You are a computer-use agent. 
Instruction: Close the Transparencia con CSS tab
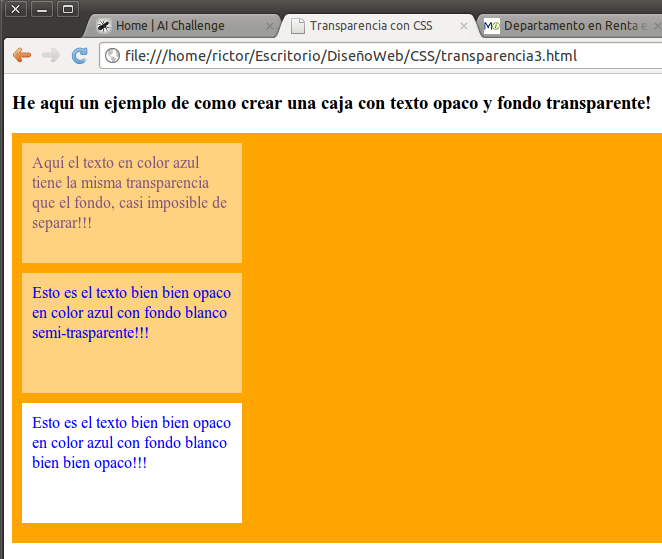click(464, 26)
